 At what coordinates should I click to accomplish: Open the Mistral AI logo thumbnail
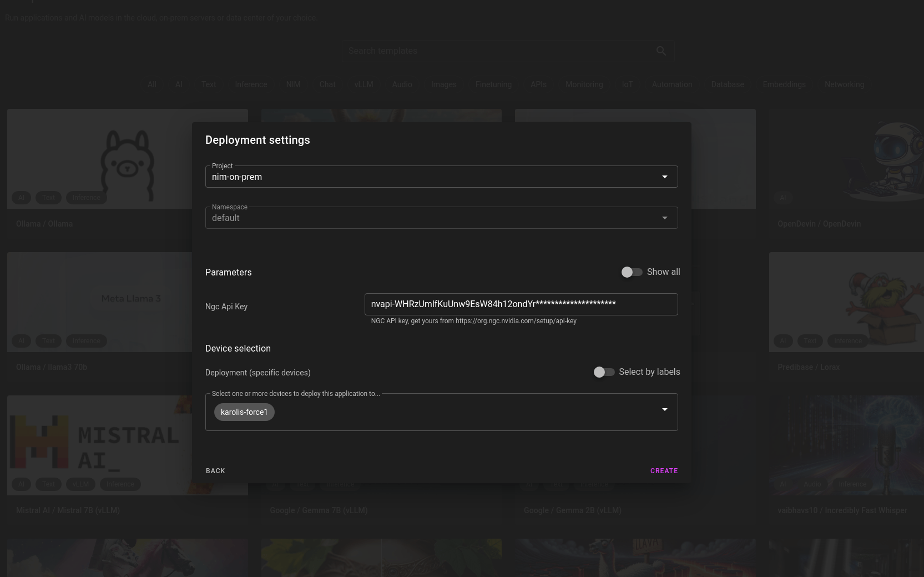pos(100,445)
